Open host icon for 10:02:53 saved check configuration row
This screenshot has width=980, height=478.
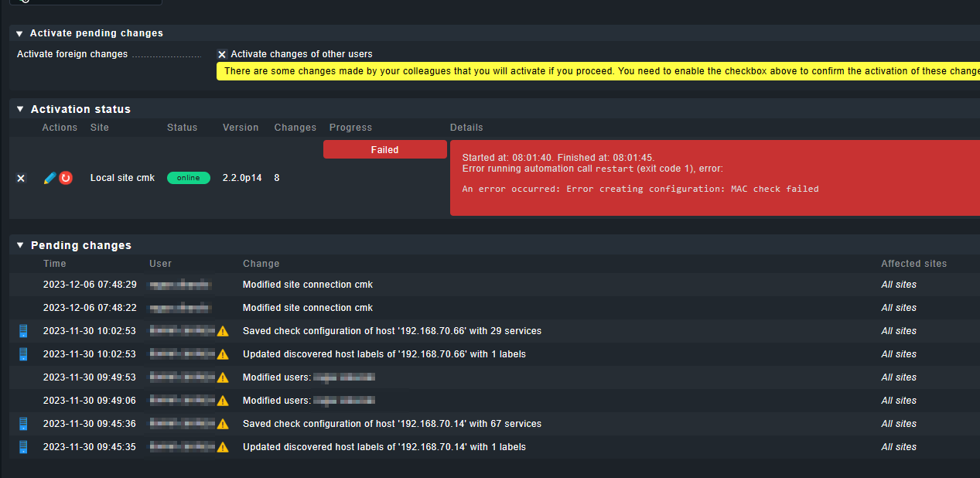23,331
